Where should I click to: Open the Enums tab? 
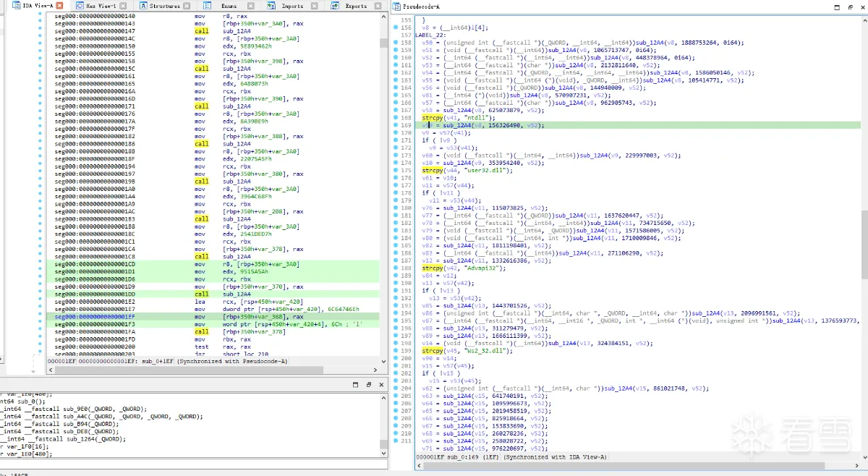coord(229,6)
